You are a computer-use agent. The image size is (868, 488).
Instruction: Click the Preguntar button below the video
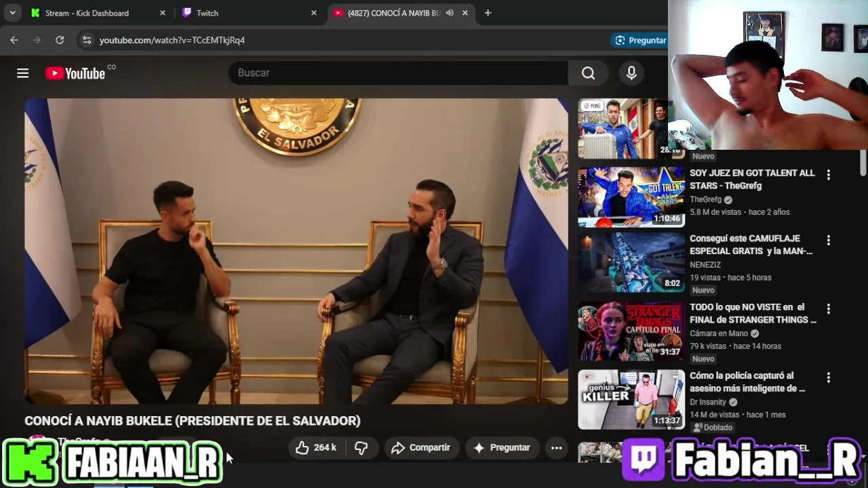502,447
